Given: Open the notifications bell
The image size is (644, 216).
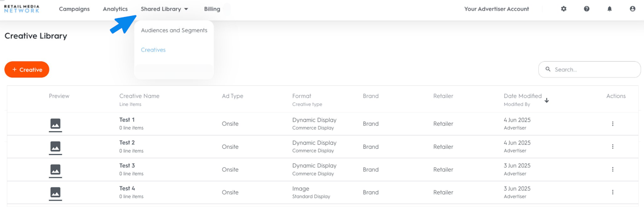Looking at the screenshot, I should point(610,9).
